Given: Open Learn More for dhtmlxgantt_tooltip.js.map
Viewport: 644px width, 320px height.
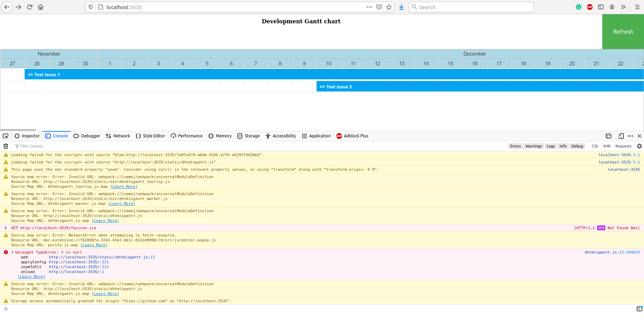Looking at the screenshot, I should point(124,186).
